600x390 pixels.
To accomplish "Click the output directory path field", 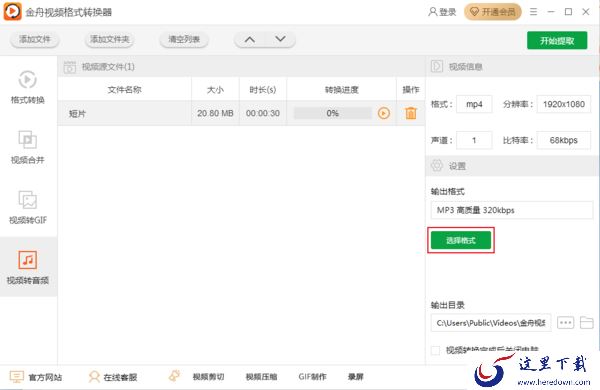I will (491, 323).
